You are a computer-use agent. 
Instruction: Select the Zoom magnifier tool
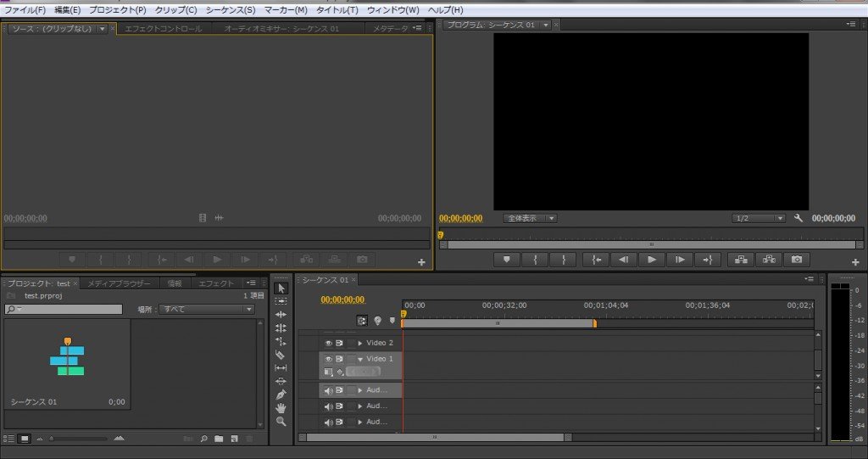(x=281, y=422)
